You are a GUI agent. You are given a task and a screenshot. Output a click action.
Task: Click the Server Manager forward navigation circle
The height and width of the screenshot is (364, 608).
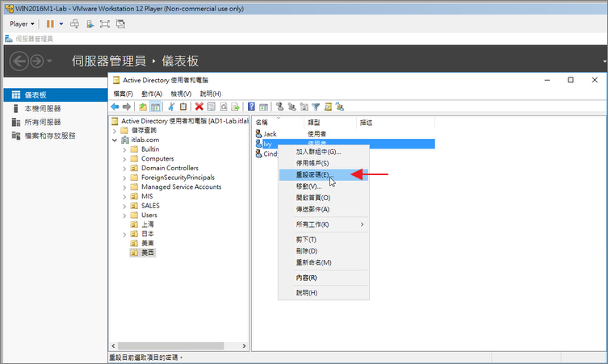click(x=37, y=61)
